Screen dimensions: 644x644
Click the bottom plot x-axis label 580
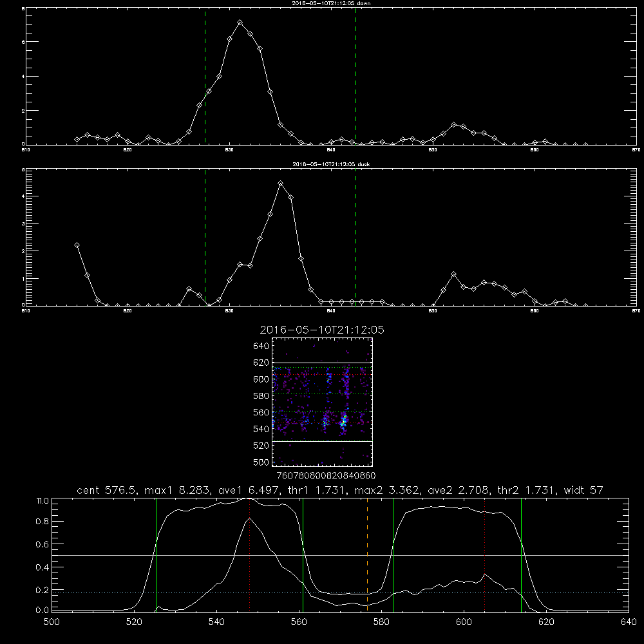pos(381,622)
